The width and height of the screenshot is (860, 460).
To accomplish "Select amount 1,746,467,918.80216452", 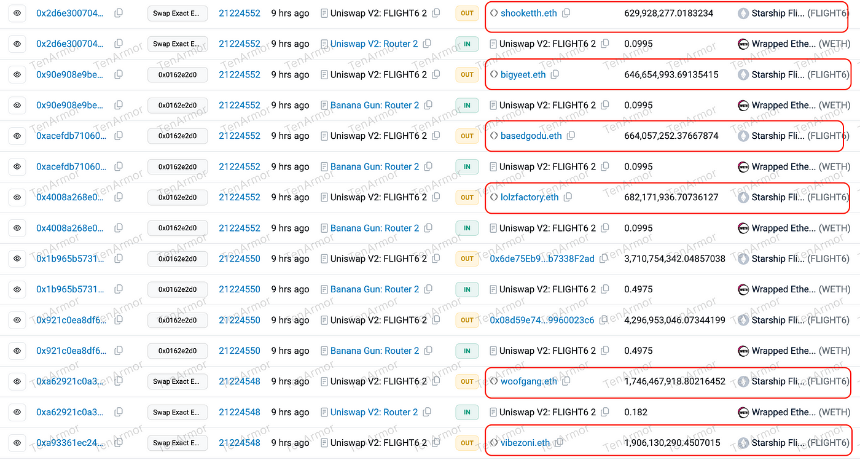I will 675,381.
